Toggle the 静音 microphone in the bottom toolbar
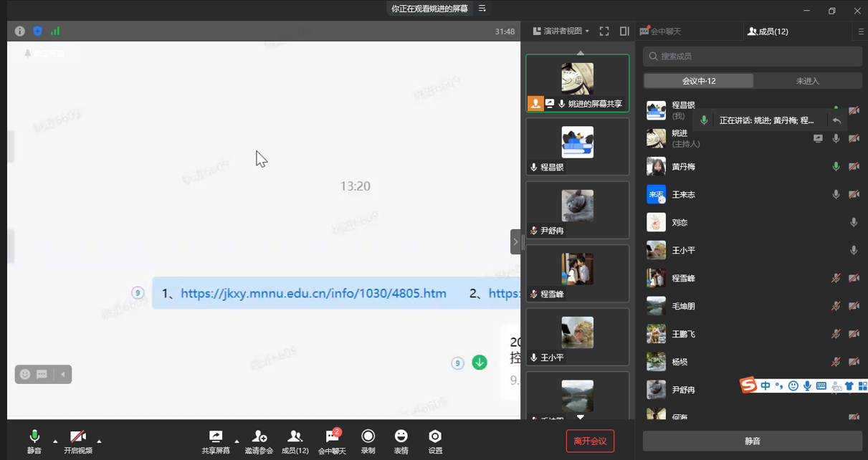Viewport: 868px width, 460px height. pos(34,436)
